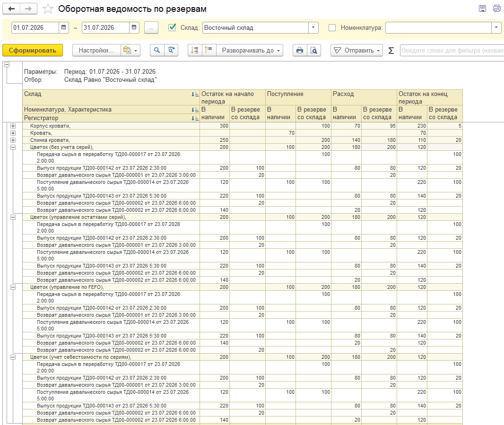This screenshot has height=425, width=504.
Task: Expand the Корпус кровати row
Action: click(13, 126)
